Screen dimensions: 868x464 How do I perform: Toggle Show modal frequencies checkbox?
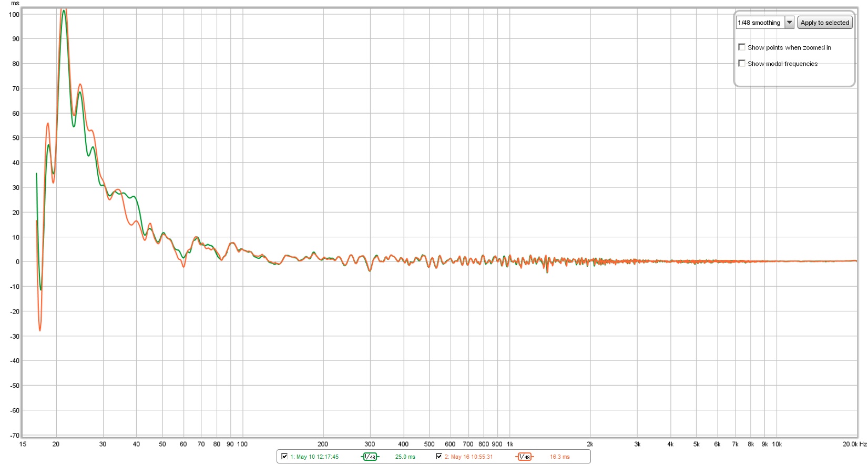[742, 63]
